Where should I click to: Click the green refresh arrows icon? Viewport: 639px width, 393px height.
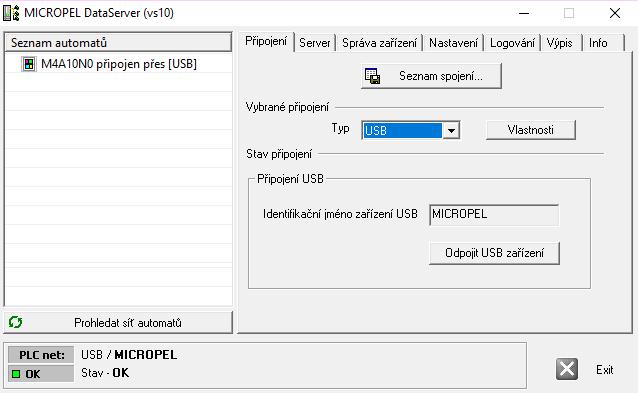(15, 322)
